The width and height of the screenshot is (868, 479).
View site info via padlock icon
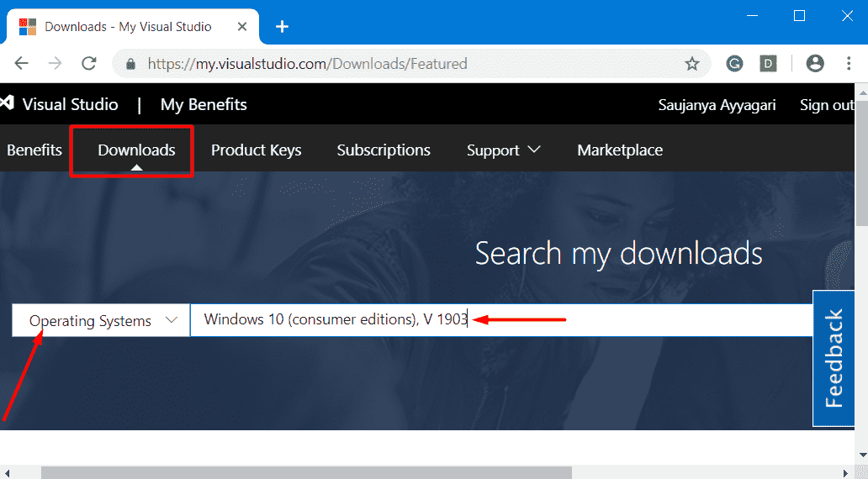[x=131, y=64]
